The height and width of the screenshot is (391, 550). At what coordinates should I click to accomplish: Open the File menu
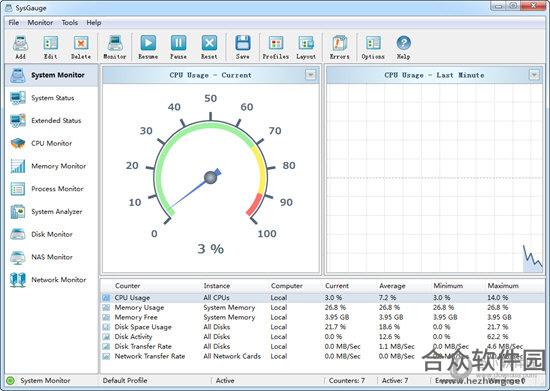click(14, 23)
